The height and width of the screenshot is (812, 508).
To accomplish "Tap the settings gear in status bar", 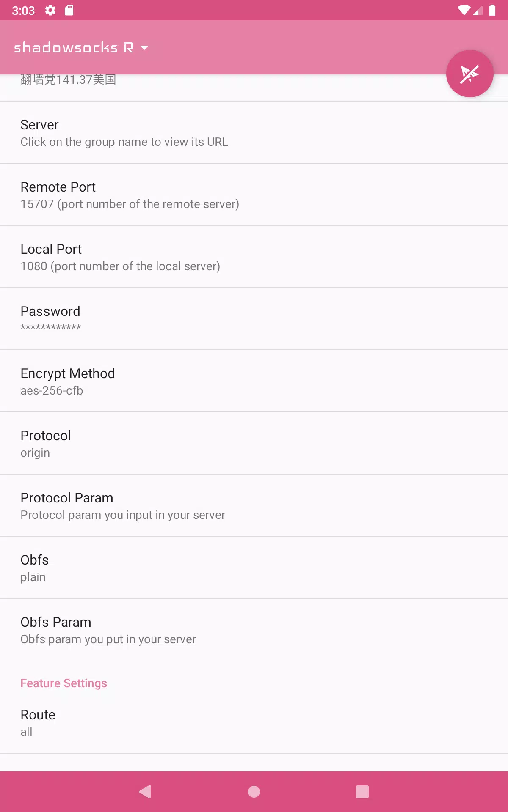I will (50, 10).
